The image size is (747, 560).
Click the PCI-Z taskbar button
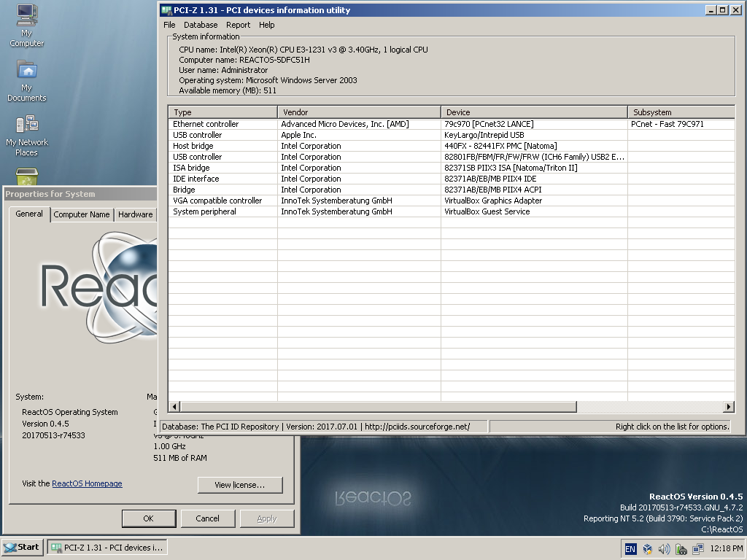pos(107,548)
